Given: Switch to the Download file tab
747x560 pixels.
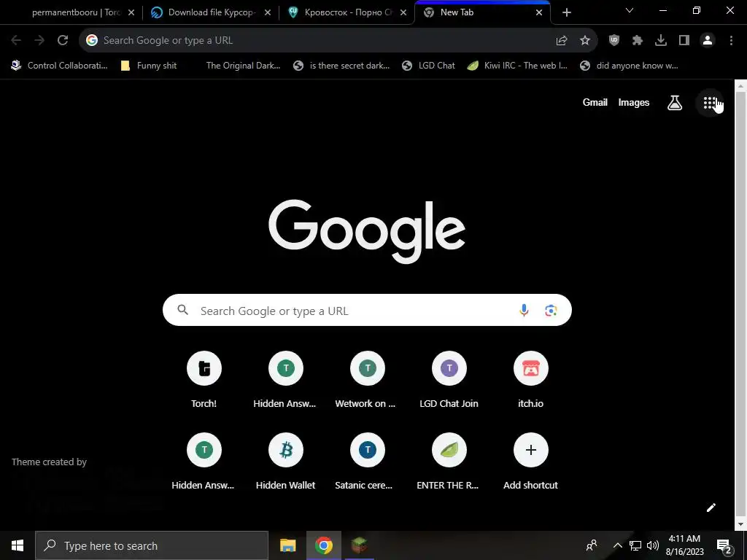Looking at the screenshot, I should 209,12.
